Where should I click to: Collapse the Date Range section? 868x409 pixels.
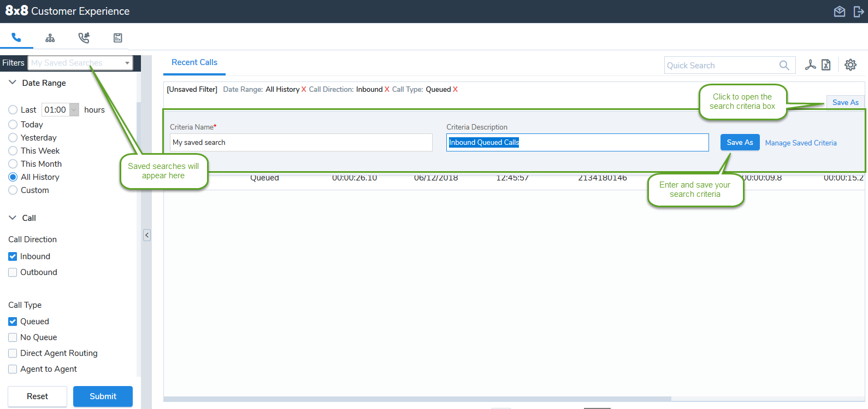pyautogui.click(x=13, y=83)
